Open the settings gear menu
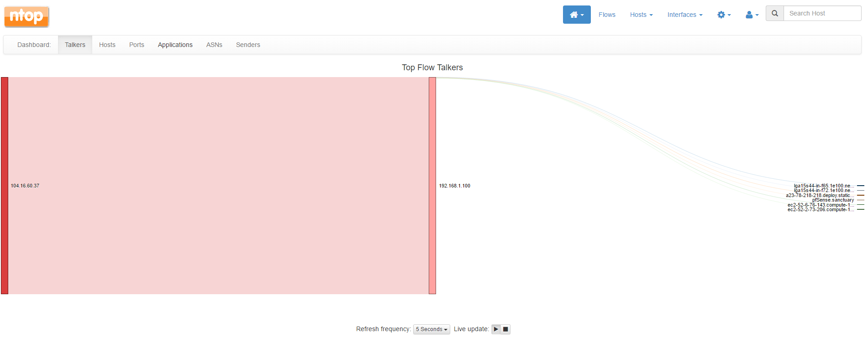Viewport: 868px width, 343px height. (724, 15)
